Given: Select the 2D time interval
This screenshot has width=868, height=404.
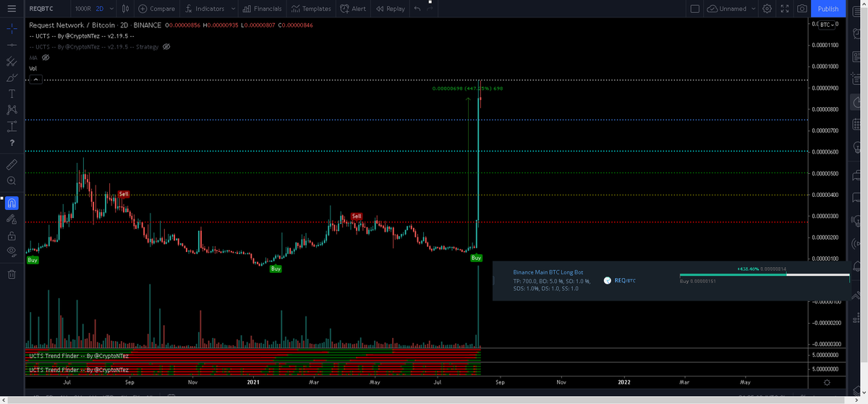Looking at the screenshot, I should pos(100,9).
